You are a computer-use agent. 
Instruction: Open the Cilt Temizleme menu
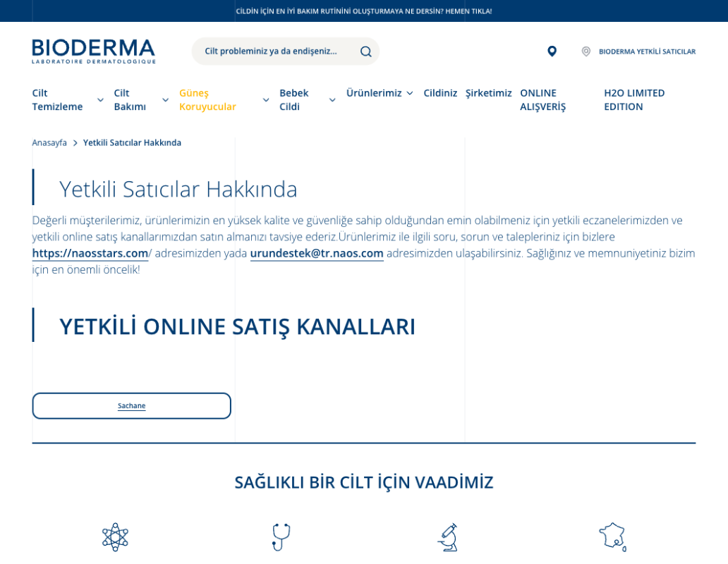(57, 99)
